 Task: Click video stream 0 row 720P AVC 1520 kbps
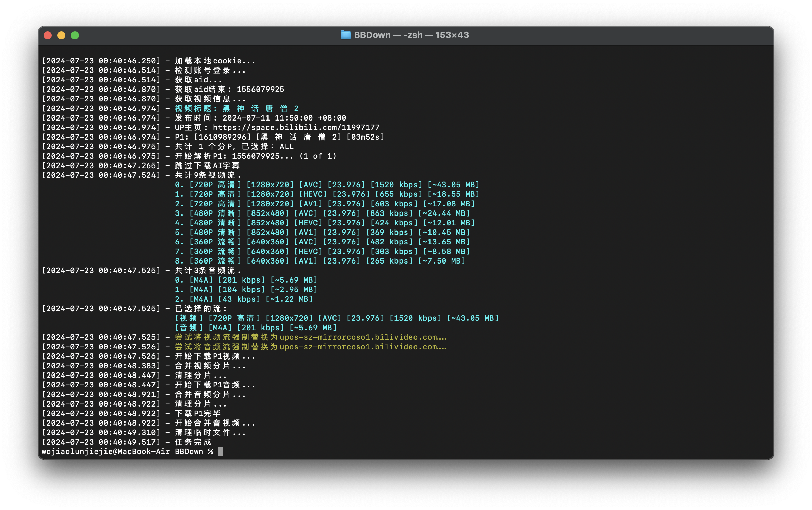(327, 185)
